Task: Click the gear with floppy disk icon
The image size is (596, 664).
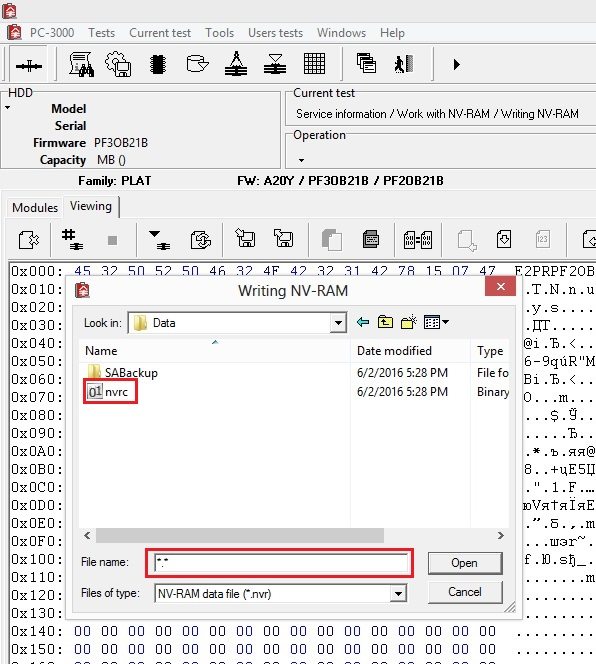Action: [x=118, y=64]
